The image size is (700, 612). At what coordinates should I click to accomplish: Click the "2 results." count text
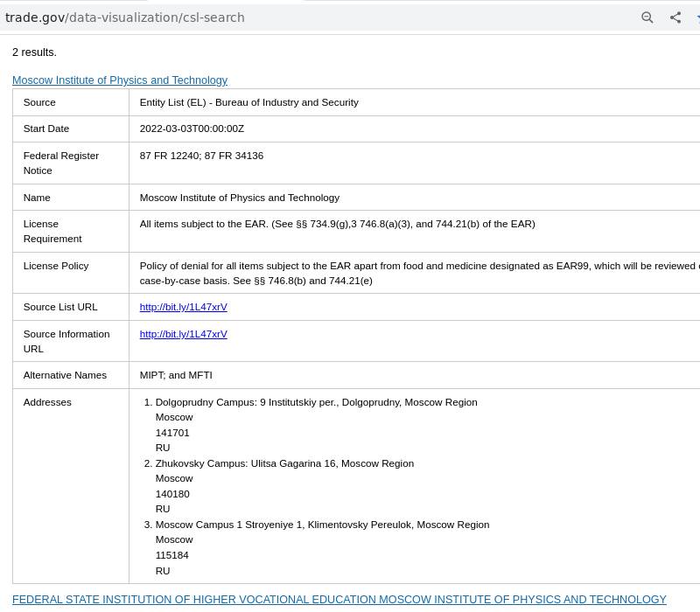pyautogui.click(x=34, y=52)
